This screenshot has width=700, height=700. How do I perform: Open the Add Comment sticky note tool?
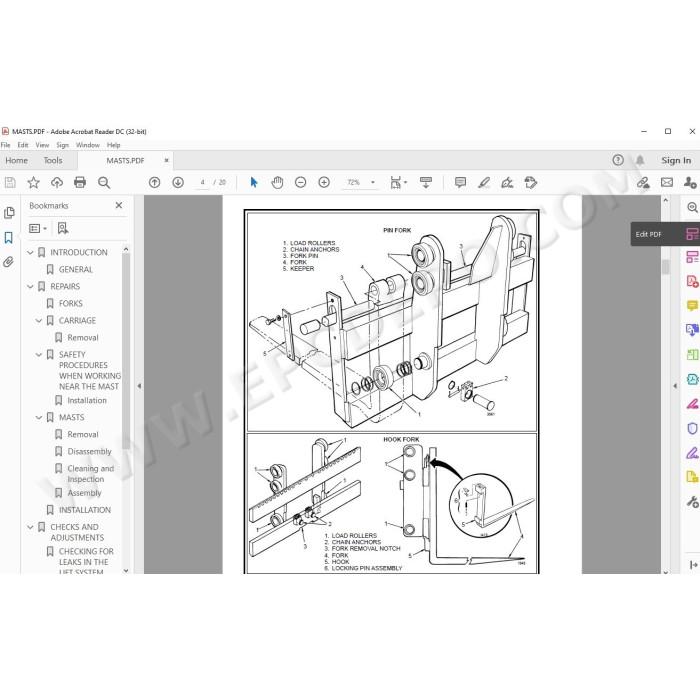[460, 182]
